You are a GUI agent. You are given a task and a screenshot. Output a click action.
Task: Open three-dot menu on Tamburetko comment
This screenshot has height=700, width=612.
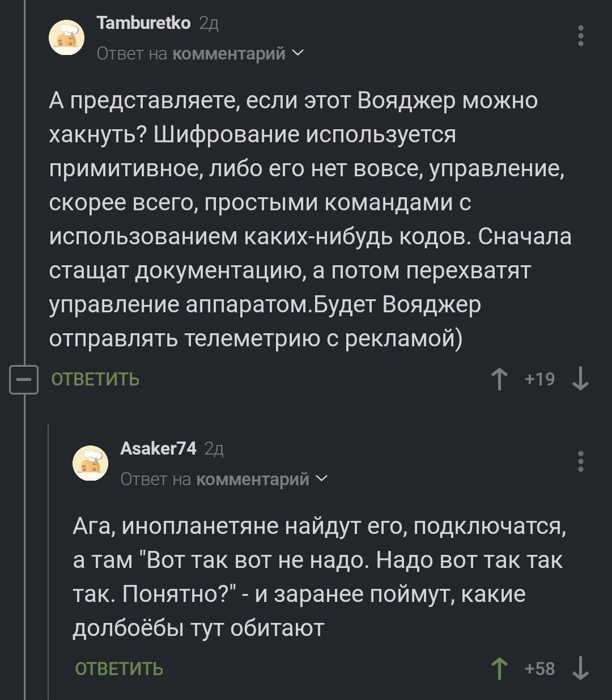(580, 36)
